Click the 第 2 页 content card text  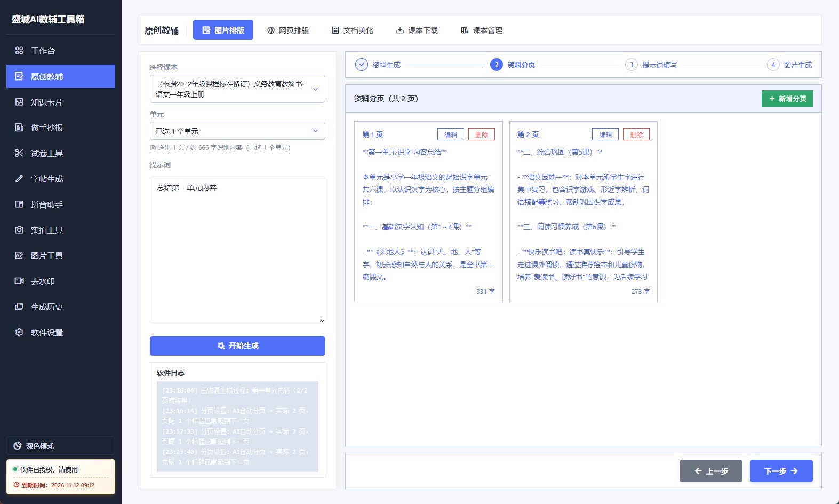(583, 214)
